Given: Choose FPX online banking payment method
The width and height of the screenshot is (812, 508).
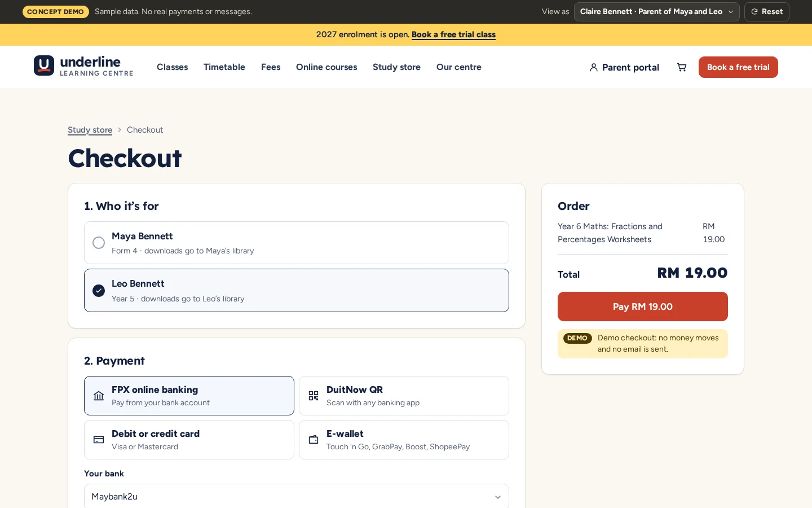Looking at the screenshot, I should 189,396.
